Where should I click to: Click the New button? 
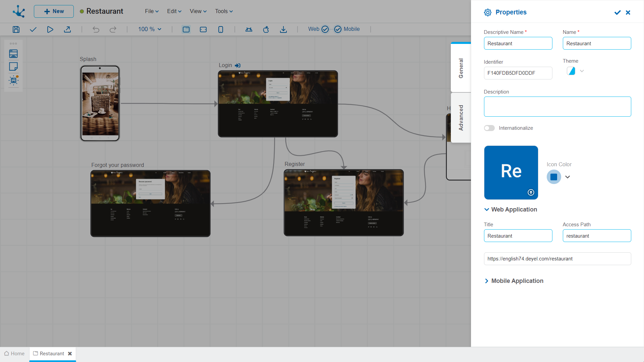point(54,11)
